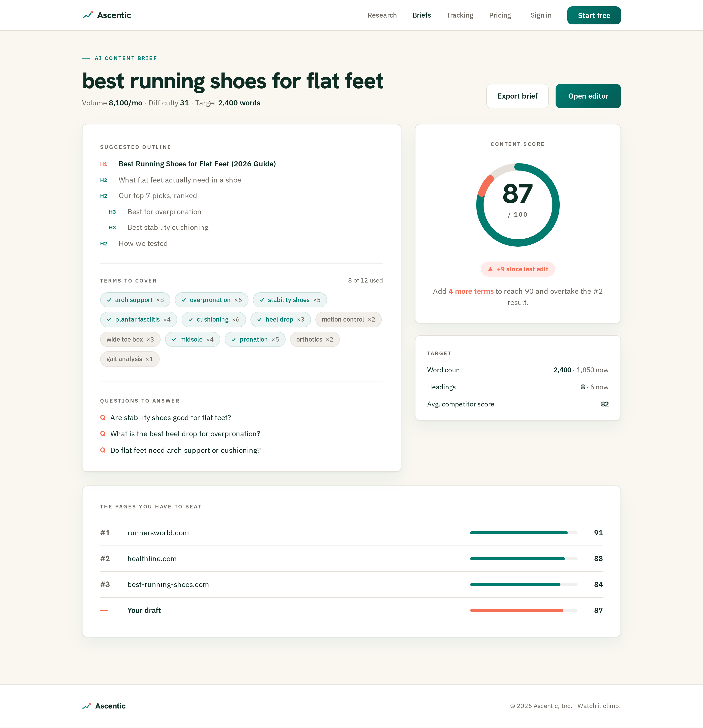
Task: Open the Briefs nav item
Action: click(x=421, y=15)
